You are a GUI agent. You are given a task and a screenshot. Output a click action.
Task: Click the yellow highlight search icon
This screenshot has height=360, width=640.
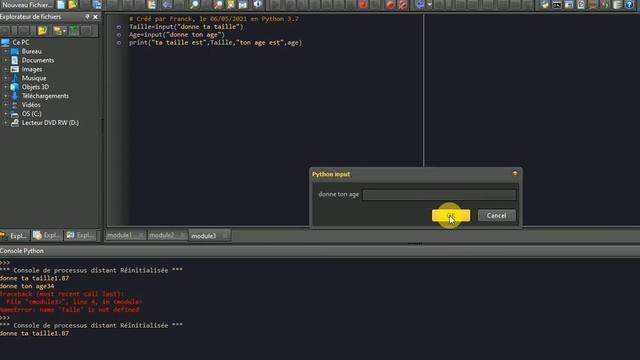(231, 5)
